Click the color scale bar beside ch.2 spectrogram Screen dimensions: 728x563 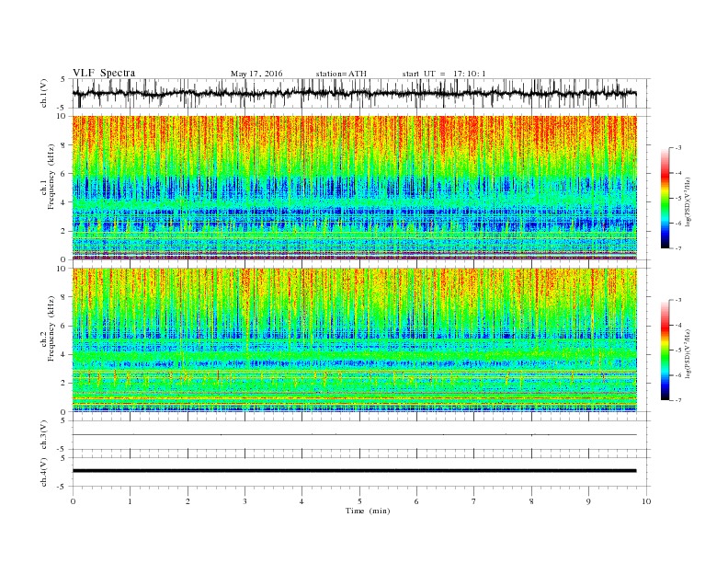[665, 350]
